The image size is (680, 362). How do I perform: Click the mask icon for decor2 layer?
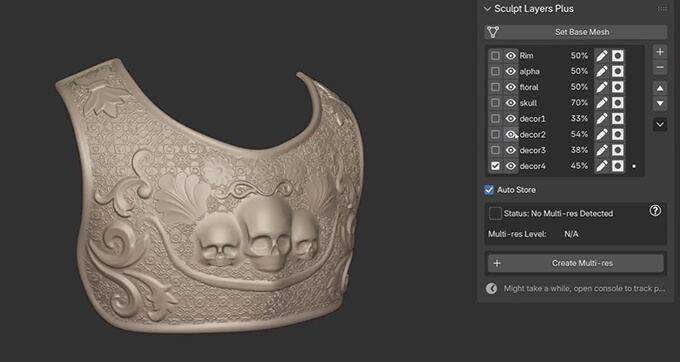pyautogui.click(x=618, y=134)
